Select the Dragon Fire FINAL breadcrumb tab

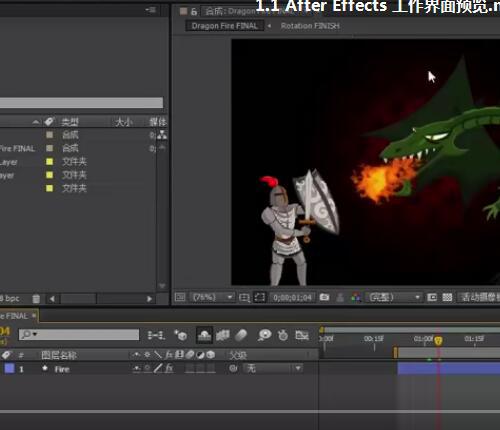pyautogui.click(x=225, y=26)
